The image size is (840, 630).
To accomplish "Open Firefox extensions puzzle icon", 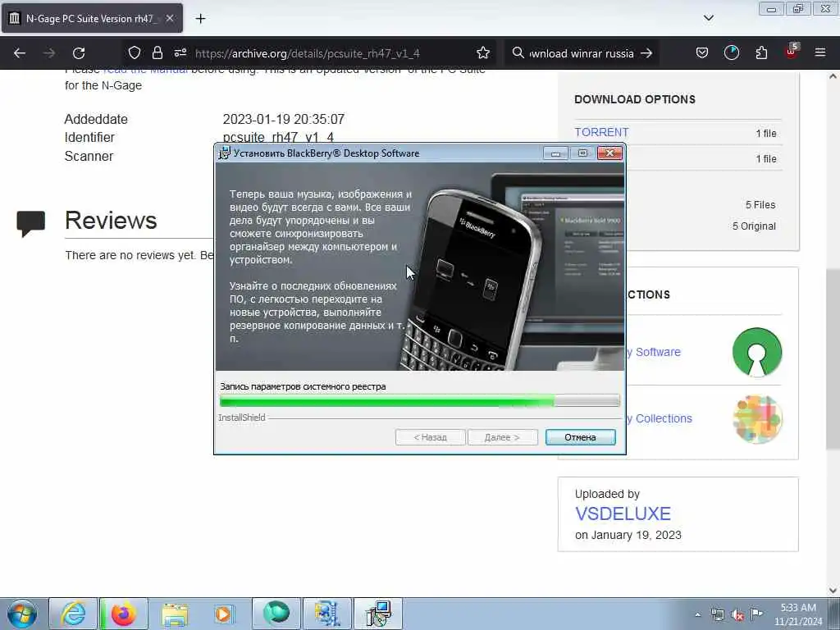I will point(761,52).
